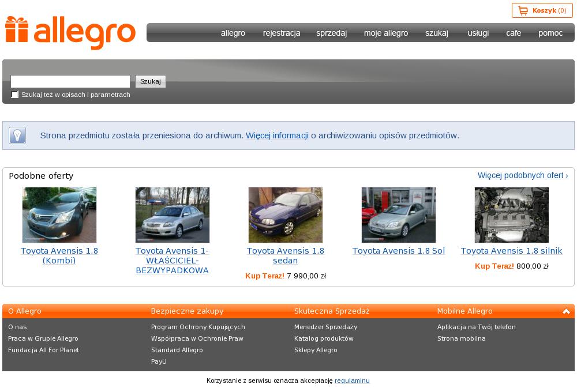
Task: Collapse the footer with the arrow icon
Action: [566, 311]
